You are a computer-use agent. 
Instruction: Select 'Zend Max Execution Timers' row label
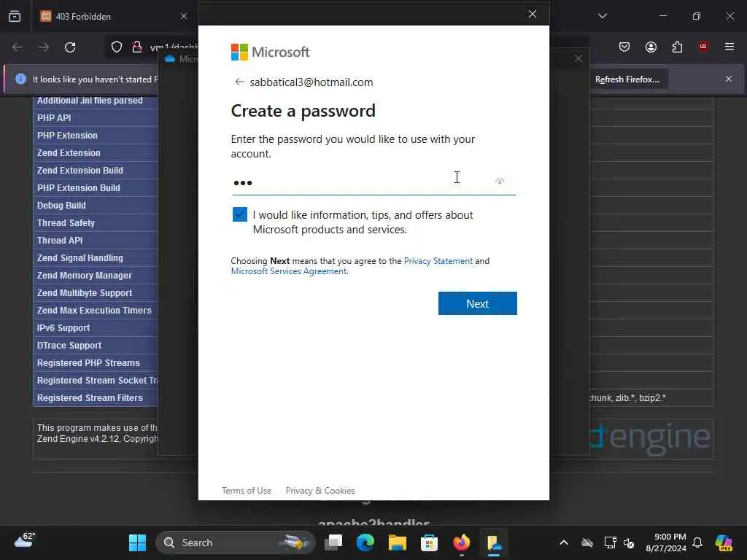tap(94, 311)
